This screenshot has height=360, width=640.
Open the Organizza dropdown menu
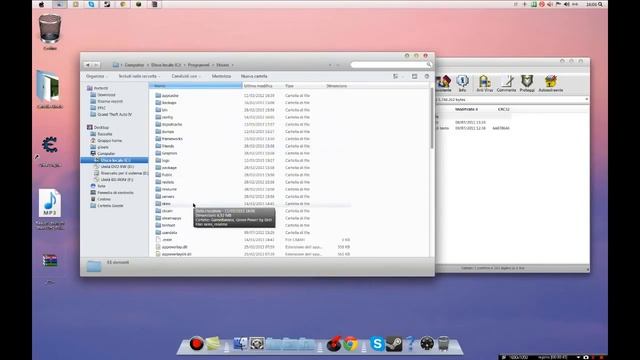tap(97, 76)
